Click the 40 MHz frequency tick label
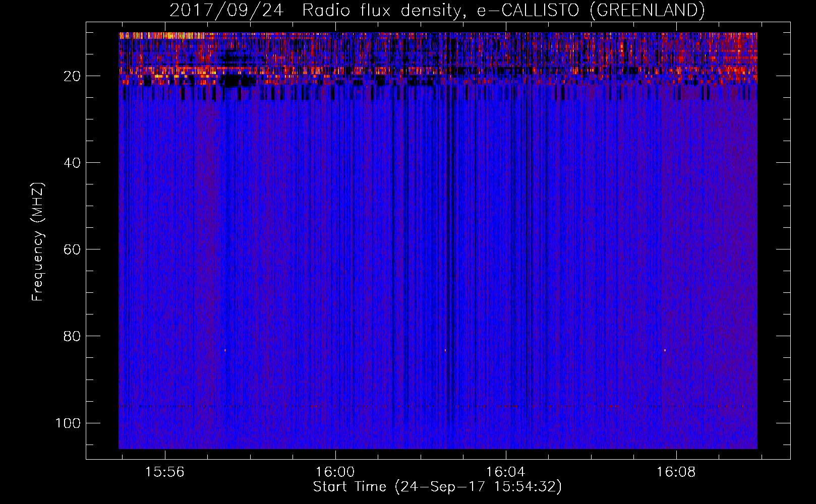Viewport: 816px width, 504px height. tap(73, 163)
